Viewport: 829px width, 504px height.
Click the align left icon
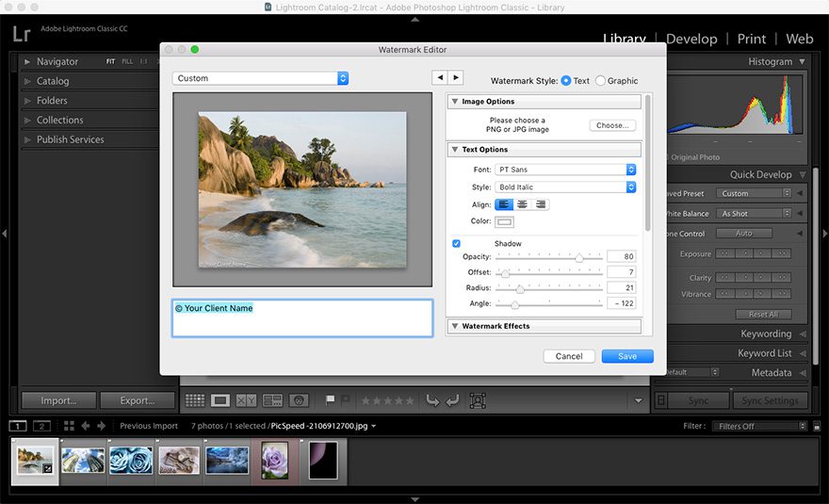point(504,204)
